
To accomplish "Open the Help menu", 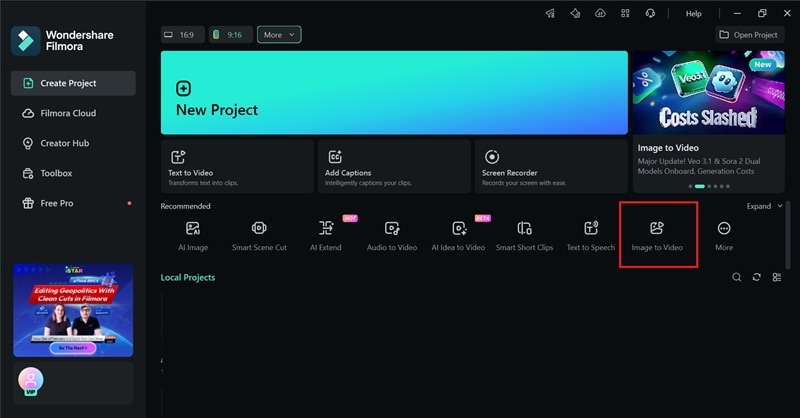I will click(693, 14).
